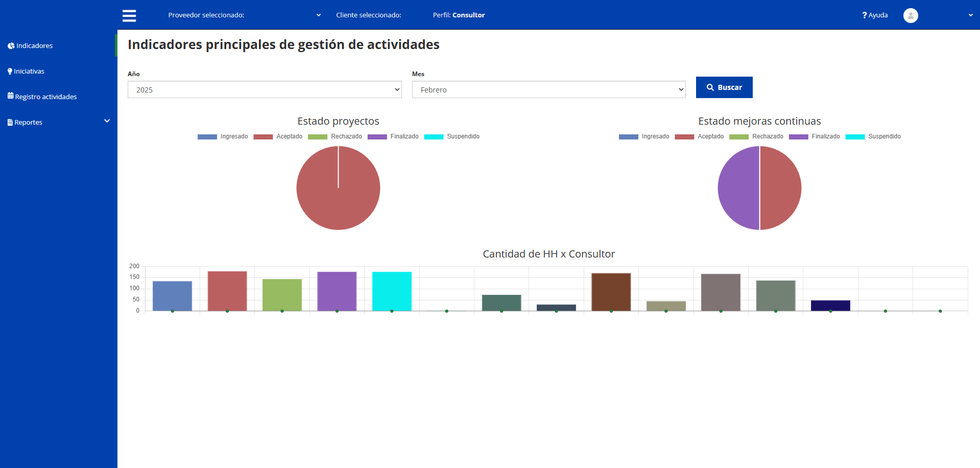Toggle Ingresado legend in Estado mejoras continuas
This screenshot has height=468, width=980.
pyautogui.click(x=644, y=136)
